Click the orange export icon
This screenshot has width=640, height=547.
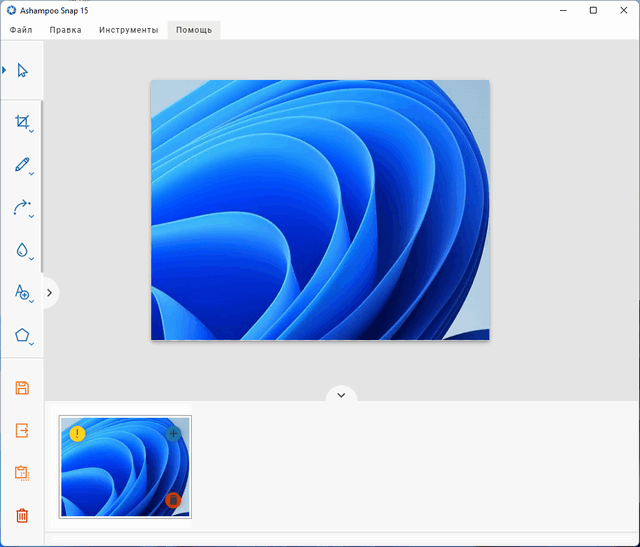[x=22, y=430]
